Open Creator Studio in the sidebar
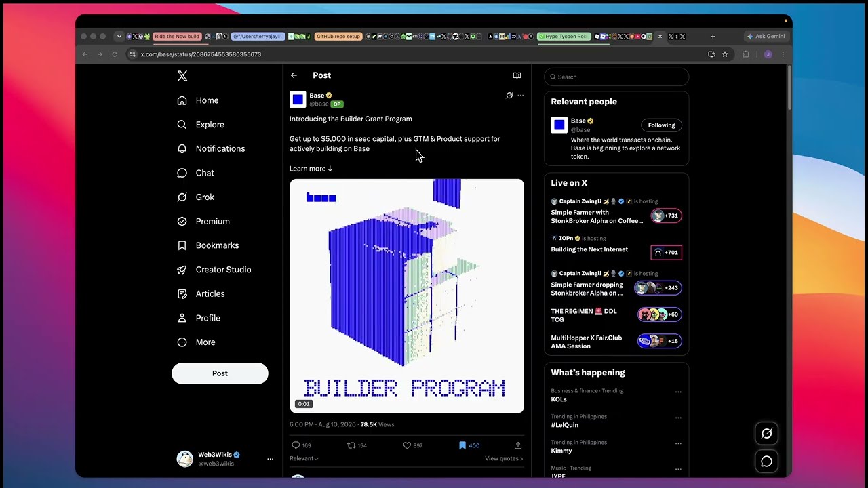 214,270
